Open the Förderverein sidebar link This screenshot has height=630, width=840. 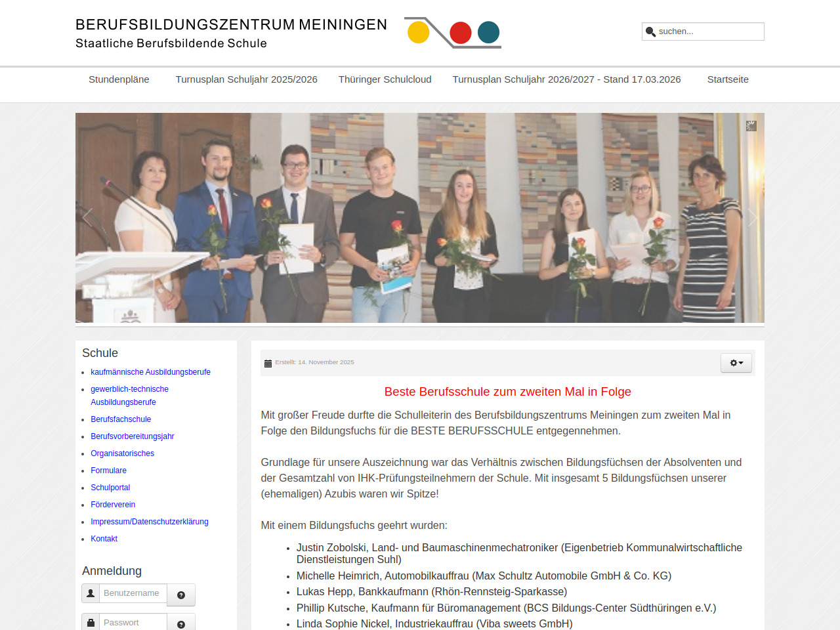[113, 505]
